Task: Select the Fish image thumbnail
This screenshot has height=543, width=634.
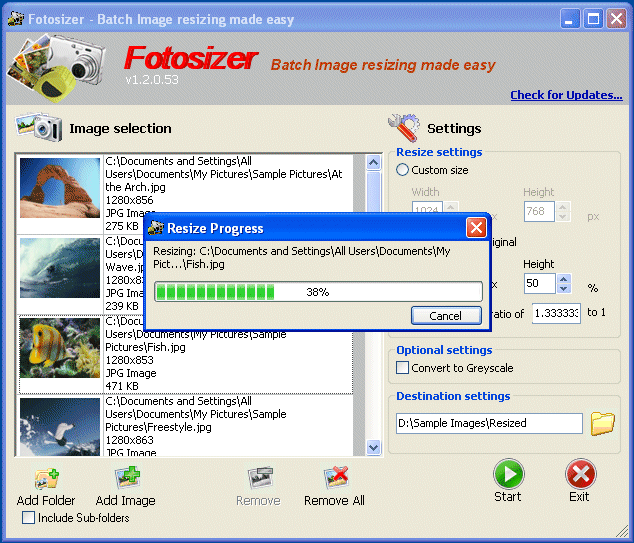Action: (x=60, y=348)
